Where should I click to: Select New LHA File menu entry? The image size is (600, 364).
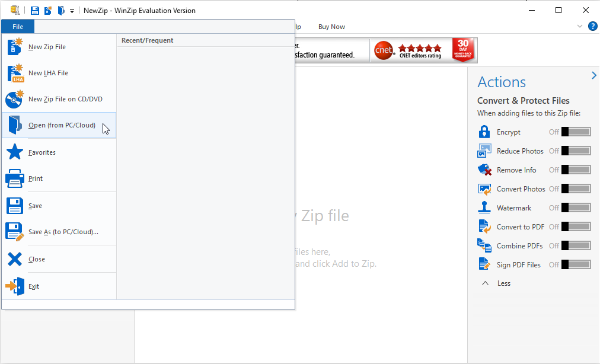coord(59,73)
